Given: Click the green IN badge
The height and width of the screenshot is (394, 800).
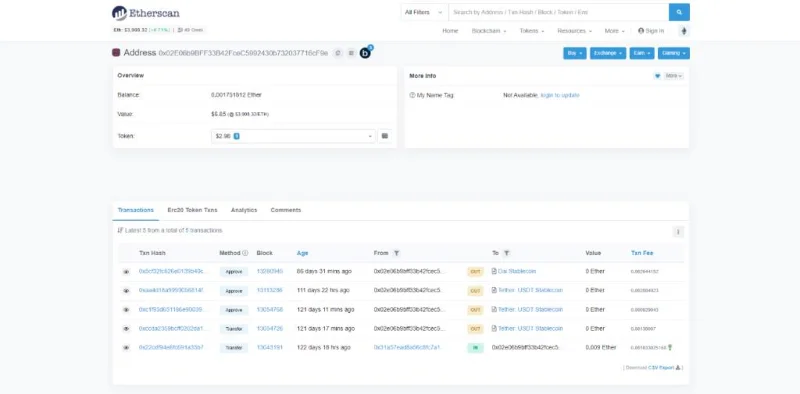Looking at the screenshot, I should [476, 348].
